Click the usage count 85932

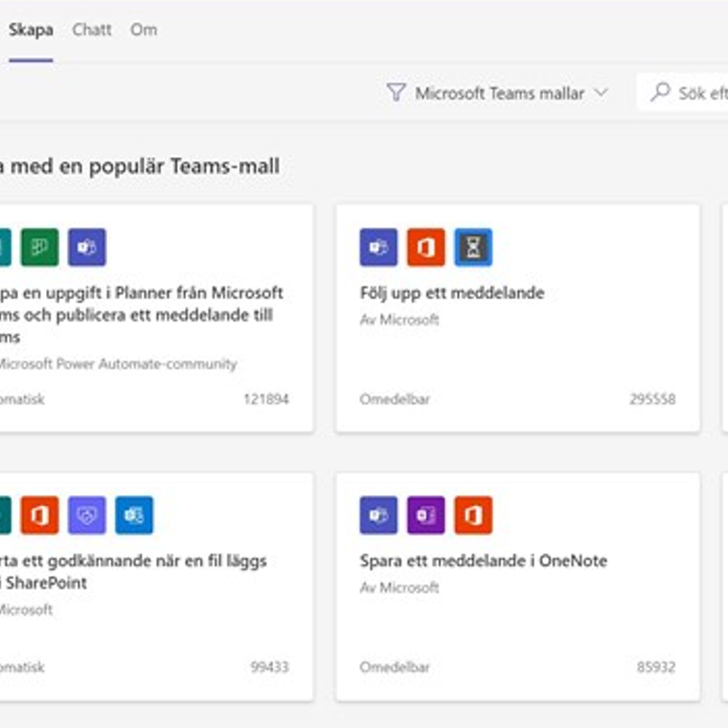(656, 667)
